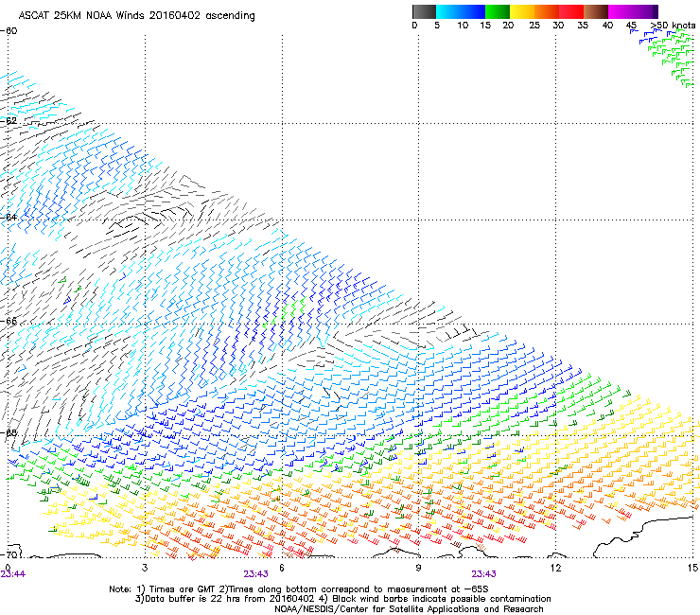Click the legend label '25'
Image resolution: width=700 pixels, height=615 pixels.
click(x=534, y=26)
